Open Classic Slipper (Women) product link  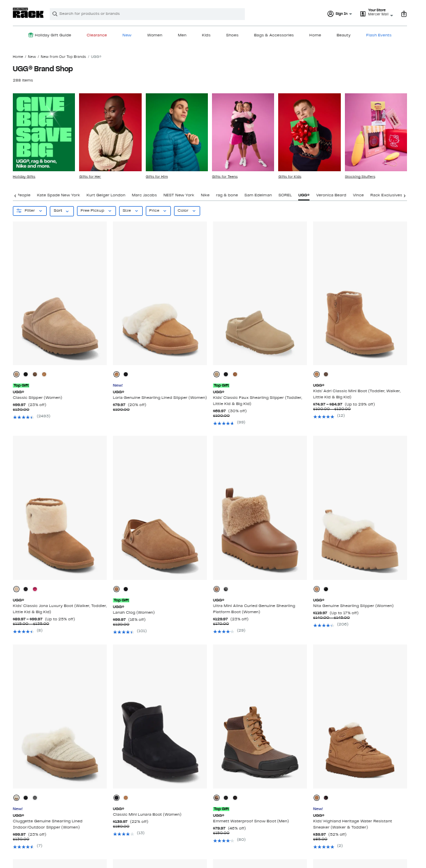click(x=37, y=398)
